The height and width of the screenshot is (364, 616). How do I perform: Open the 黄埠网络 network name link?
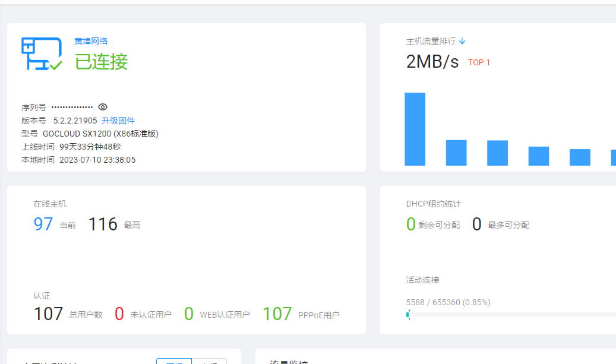pyautogui.click(x=91, y=41)
